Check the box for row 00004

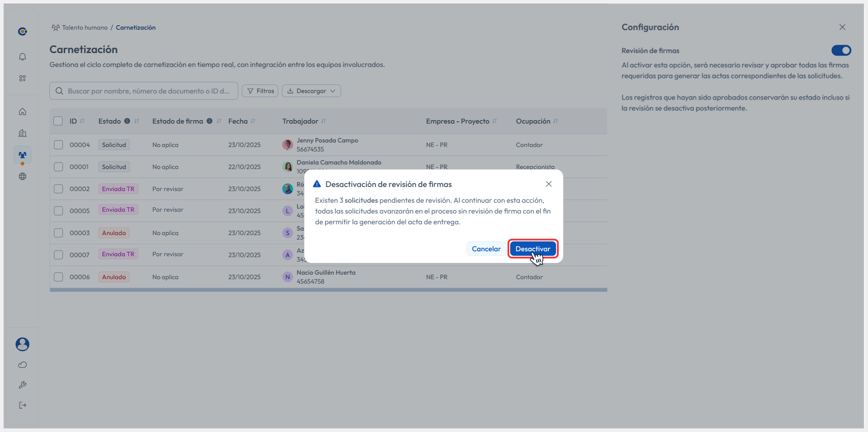(x=58, y=145)
